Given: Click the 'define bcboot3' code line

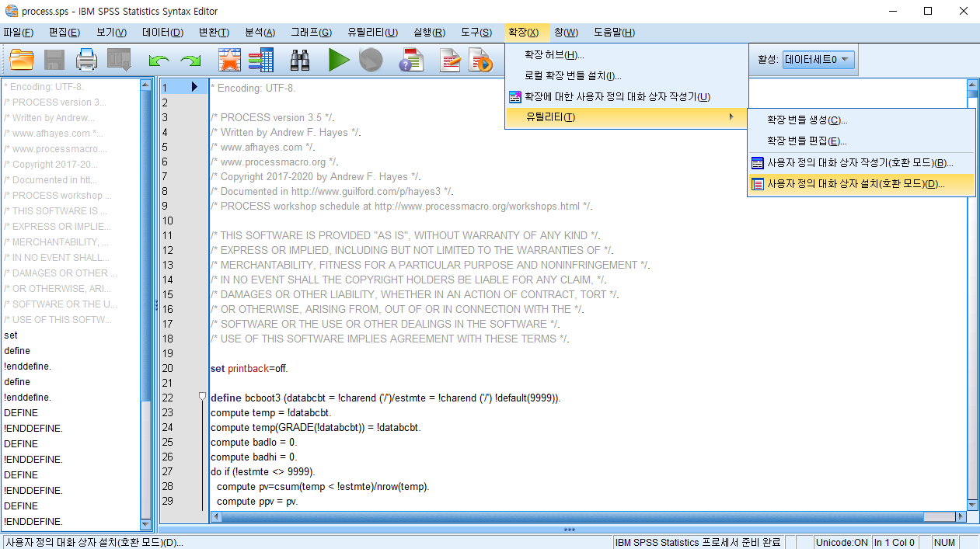Looking at the screenshot, I should click(x=385, y=398).
